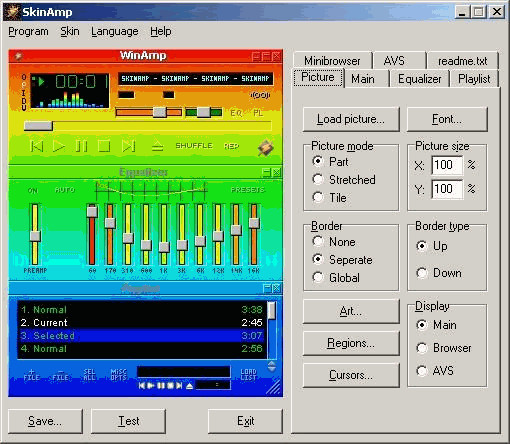Click the playlist window close icon in preview
Screen dimensions: 510x444
(276, 288)
